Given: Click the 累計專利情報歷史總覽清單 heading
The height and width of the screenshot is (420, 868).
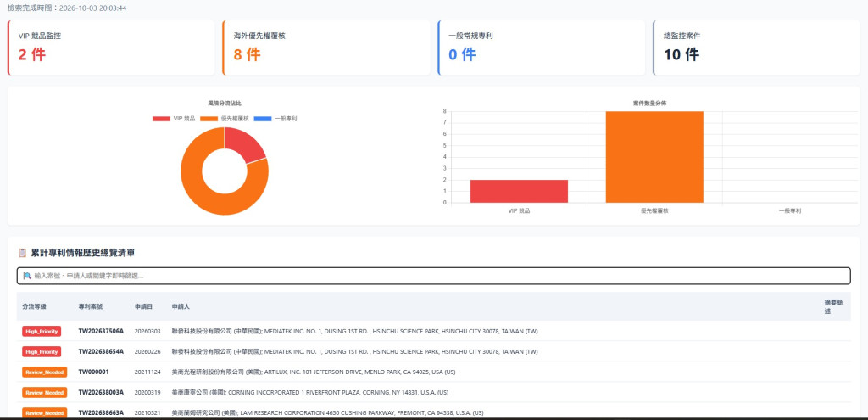Looking at the screenshot, I should (83, 253).
